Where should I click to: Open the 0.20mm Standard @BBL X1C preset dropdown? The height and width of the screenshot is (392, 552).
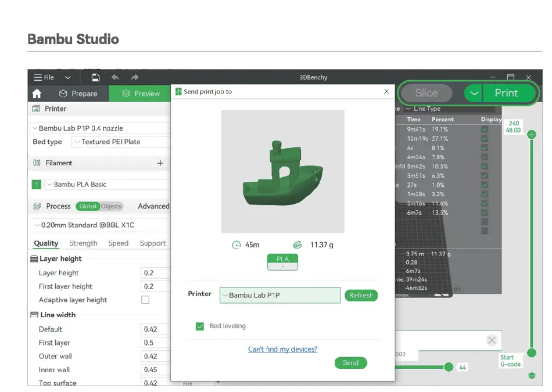(101, 225)
